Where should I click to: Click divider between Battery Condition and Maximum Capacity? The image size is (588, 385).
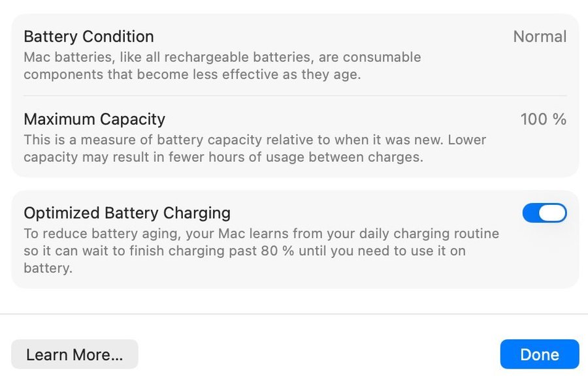(x=295, y=96)
